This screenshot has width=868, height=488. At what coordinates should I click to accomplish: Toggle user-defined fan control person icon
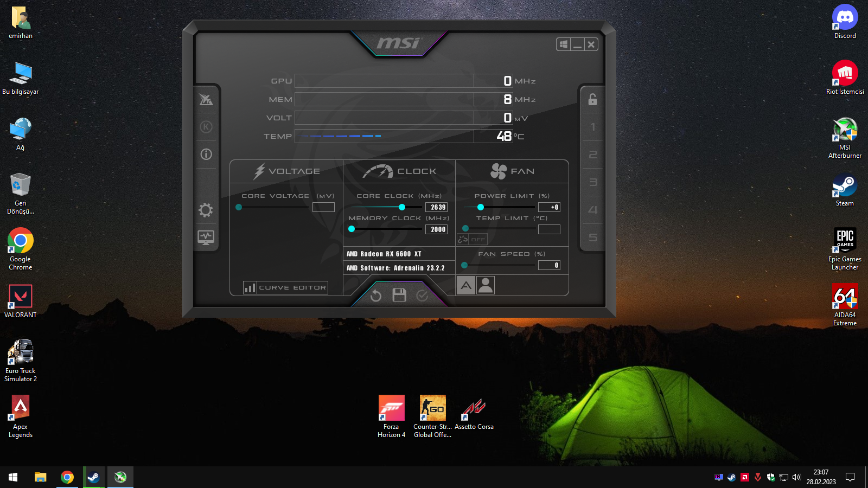[486, 285]
